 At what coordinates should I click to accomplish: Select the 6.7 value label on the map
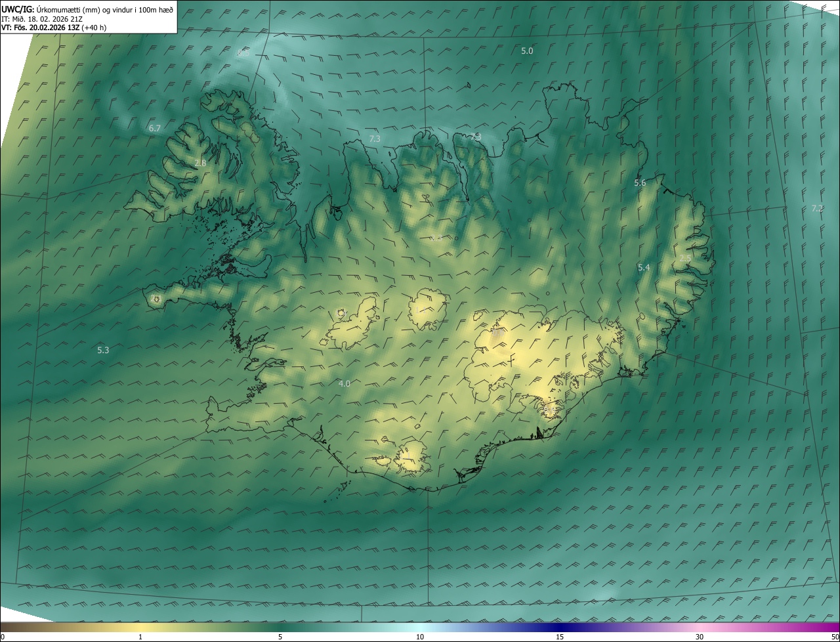tap(155, 128)
